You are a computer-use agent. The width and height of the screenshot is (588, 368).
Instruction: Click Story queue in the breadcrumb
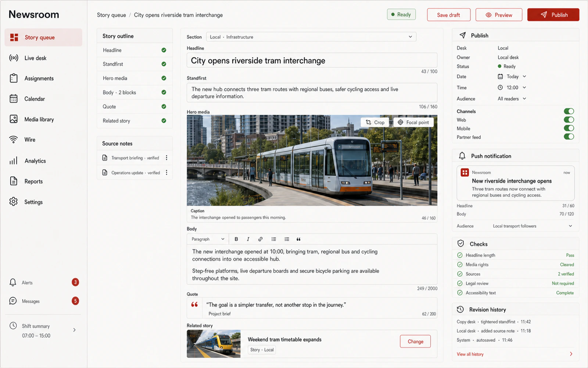111,15
